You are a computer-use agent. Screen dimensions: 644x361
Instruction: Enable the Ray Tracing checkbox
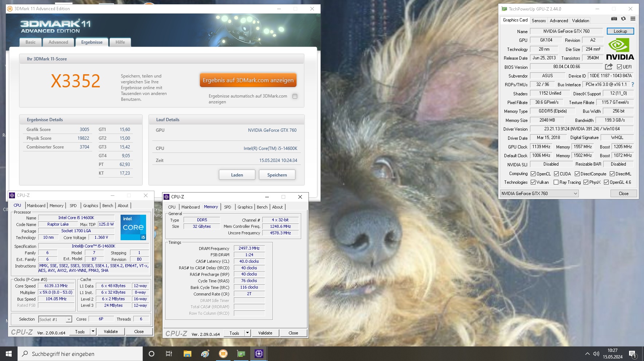556,182
